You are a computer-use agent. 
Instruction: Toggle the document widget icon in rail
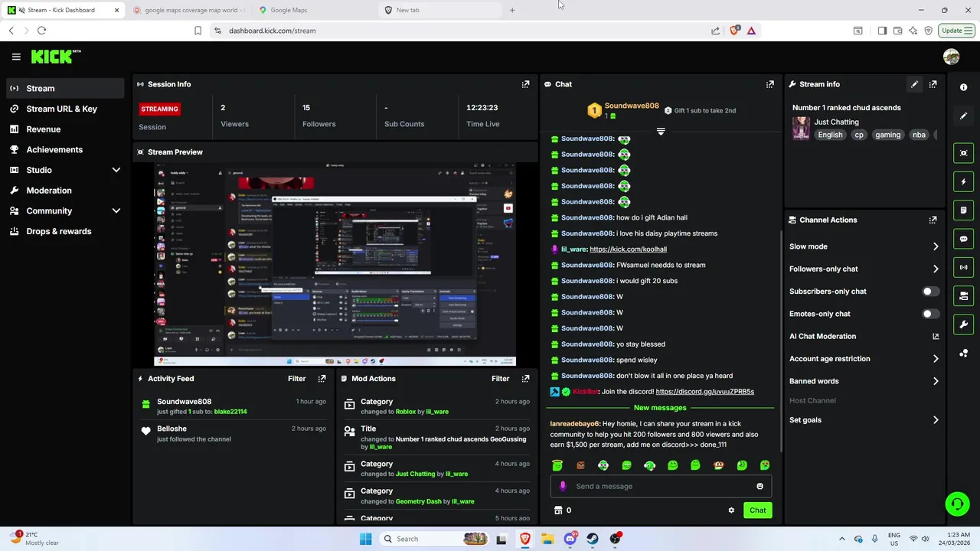click(x=963, y=210)
